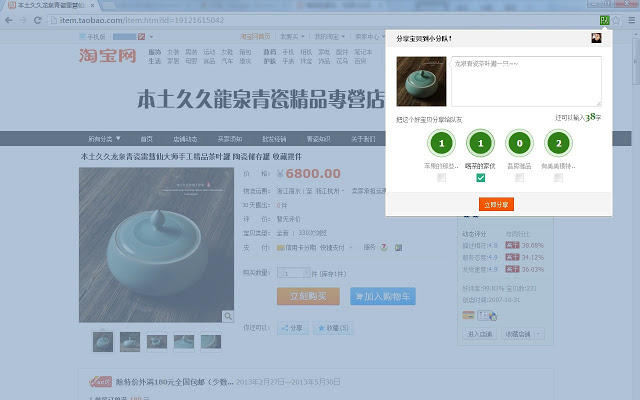This screenshot has height=400, width=640.
Task: Click product thumbnail in share popup
Action: [421, 81]
